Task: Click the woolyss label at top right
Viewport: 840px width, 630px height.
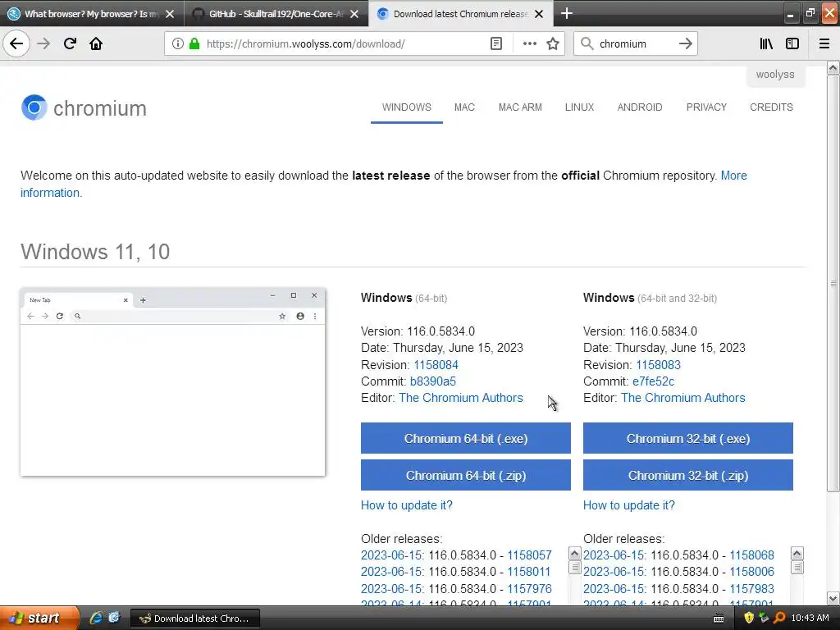Action: click(775, 75)
